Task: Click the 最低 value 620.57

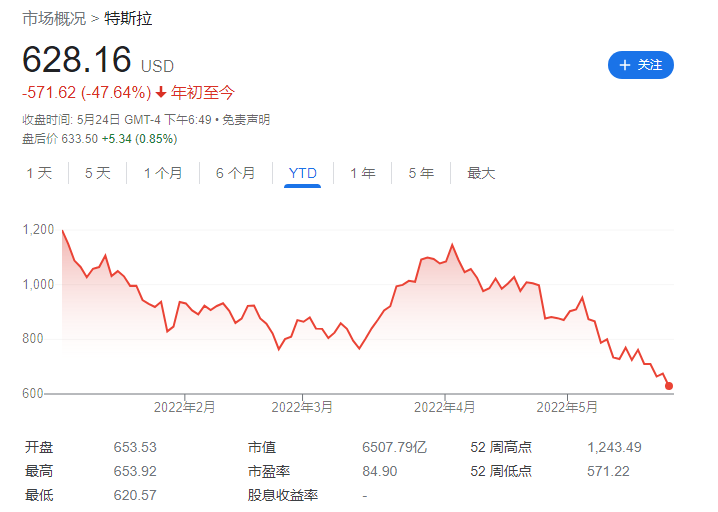Action: click(x=135, y=495)
